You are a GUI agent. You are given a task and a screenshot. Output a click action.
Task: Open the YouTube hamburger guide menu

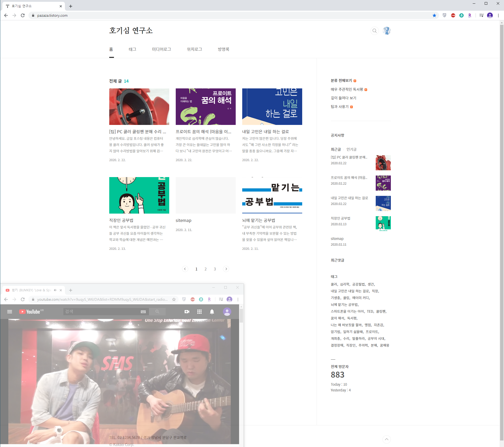pos(10,312)
